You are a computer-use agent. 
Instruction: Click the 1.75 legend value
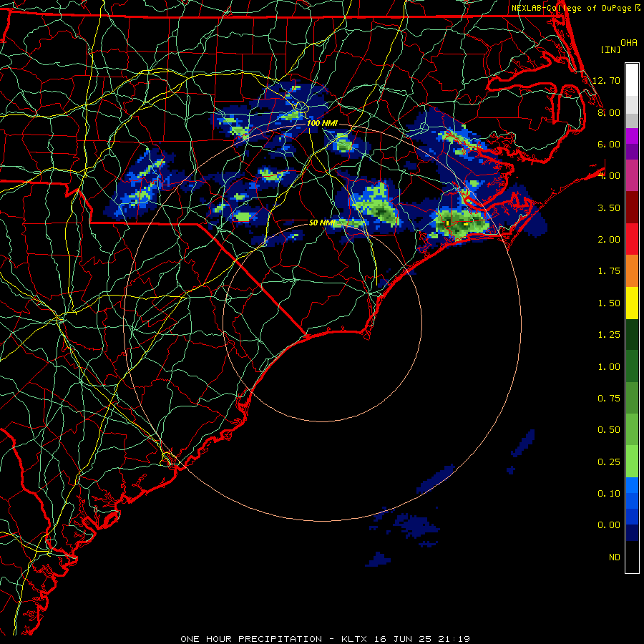click(x=609, y=271)
